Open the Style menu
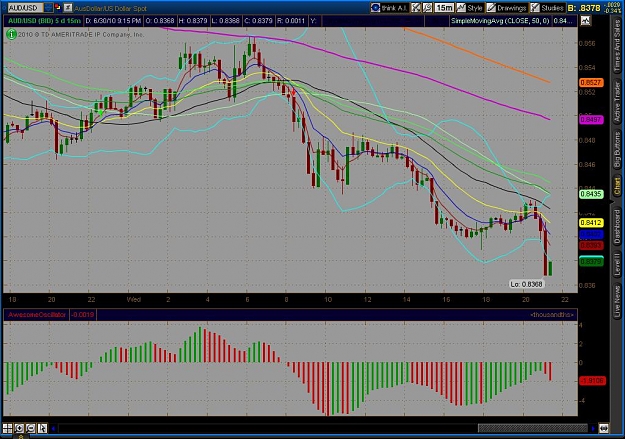Screen dimensions: 625x439 coord(470,8)
